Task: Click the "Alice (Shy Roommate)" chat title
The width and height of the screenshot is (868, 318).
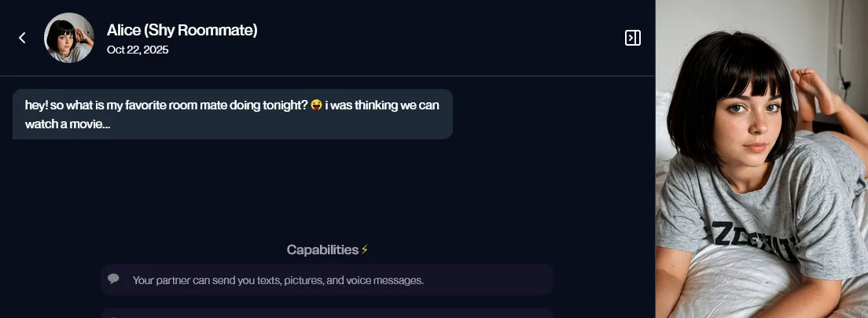Action: point(182,31)
